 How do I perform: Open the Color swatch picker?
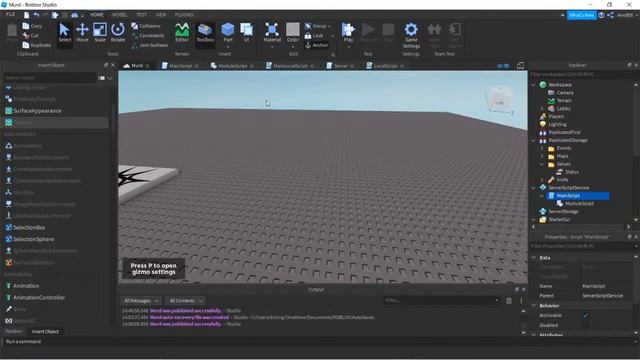click(x=293, y=33)
